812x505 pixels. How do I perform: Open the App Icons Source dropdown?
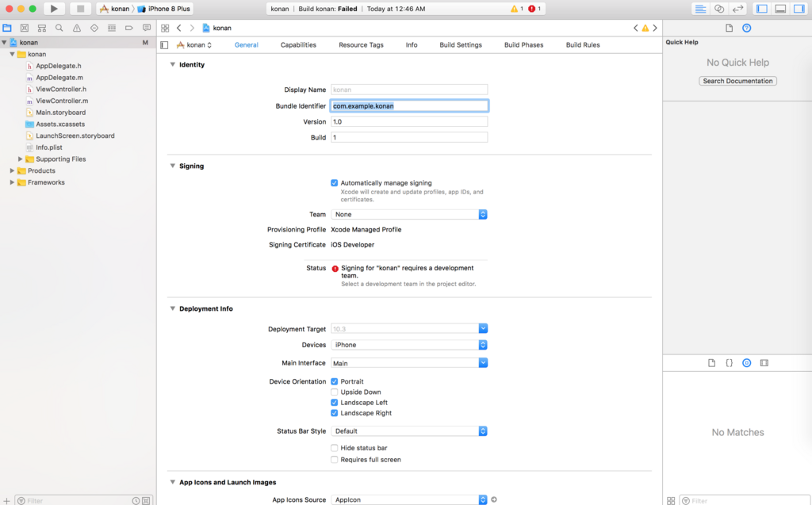tap(409, 499)
